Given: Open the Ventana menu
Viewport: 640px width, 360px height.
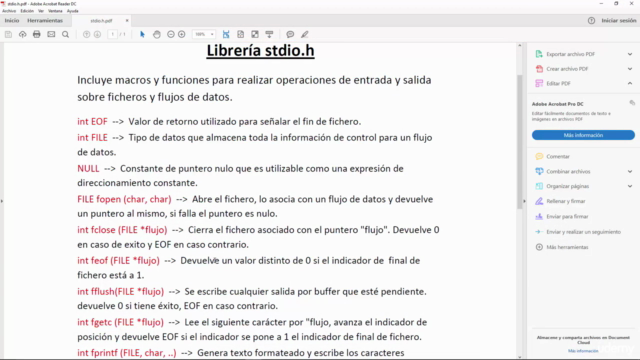Looking at the screenshot, I should click(55, 11).
